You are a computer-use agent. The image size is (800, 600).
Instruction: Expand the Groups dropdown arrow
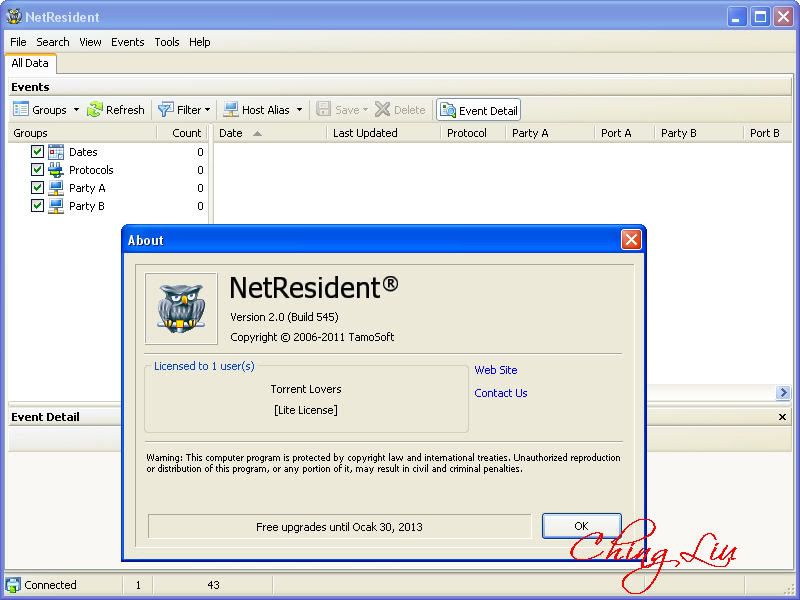(76, 110)
